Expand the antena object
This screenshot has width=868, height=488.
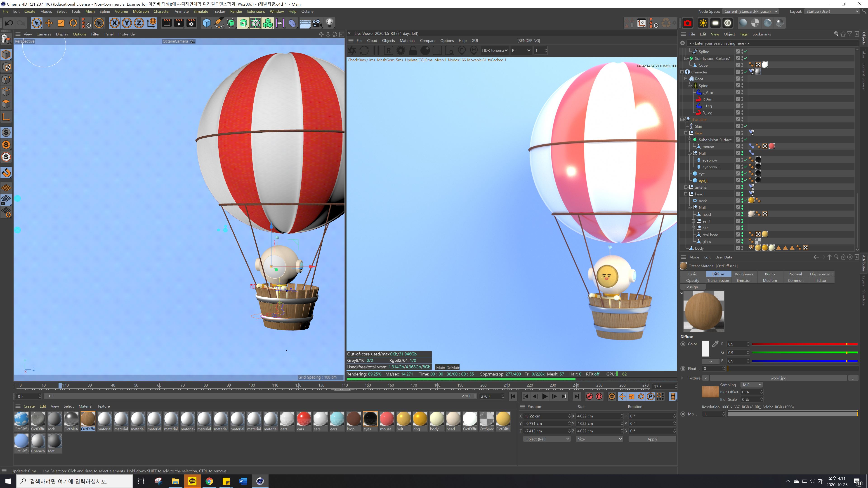coord(686,187)
